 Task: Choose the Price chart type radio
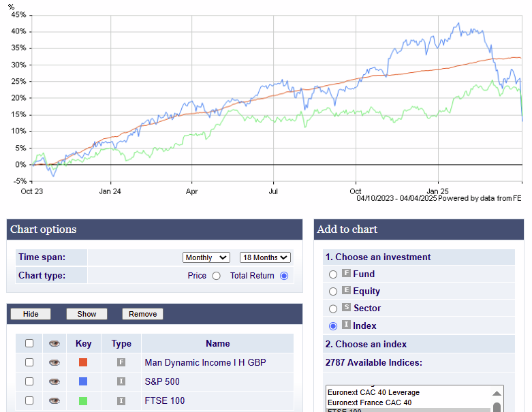pos(217,276)
